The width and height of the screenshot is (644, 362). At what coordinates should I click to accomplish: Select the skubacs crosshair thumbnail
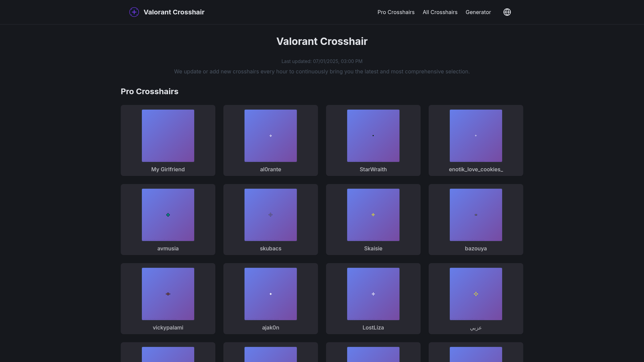tap(271, 215)
